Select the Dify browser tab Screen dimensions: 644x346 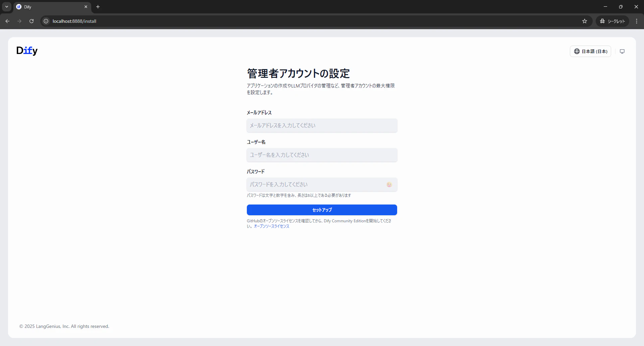point(52,7)
